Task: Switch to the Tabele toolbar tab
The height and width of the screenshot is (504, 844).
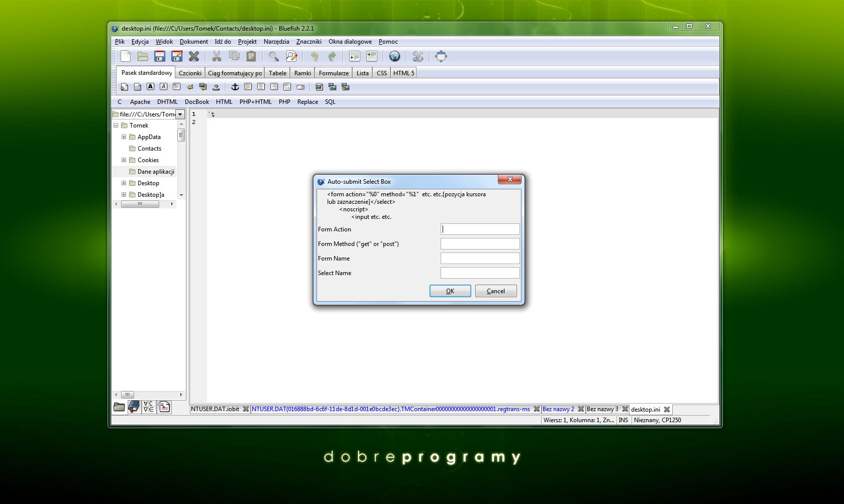Action: pos(277,73)
